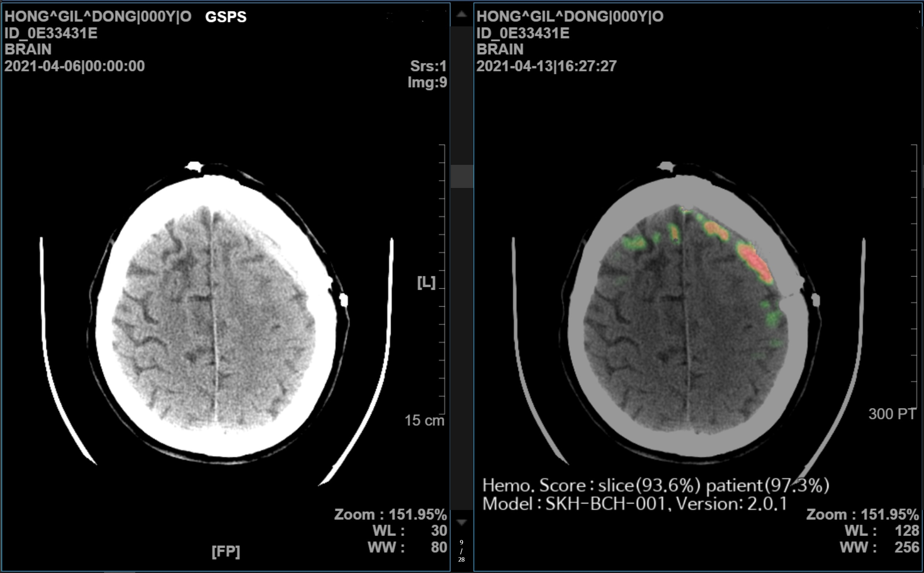
Task: Click the Zoom : 151.95% label
Action: [x=391, y=514]
